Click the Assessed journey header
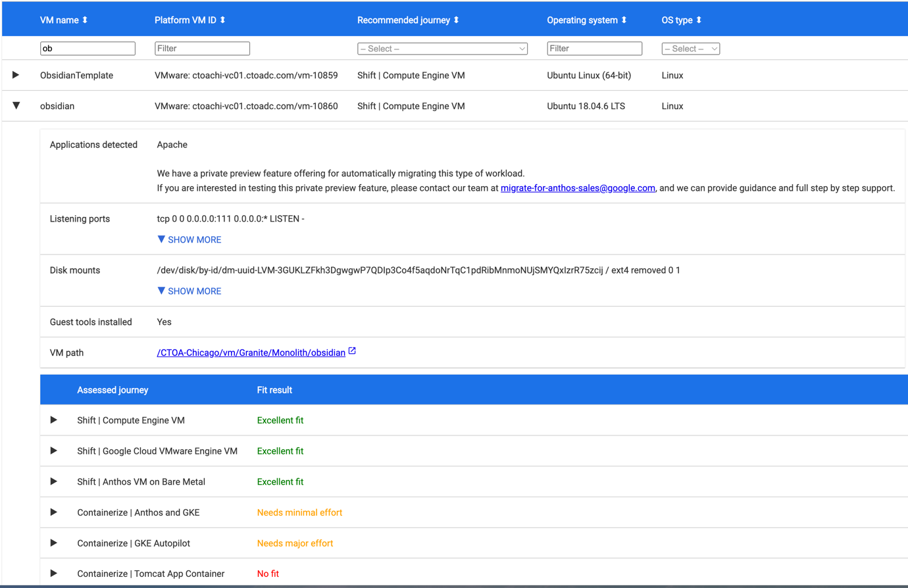The image size is (908, 588). tap(113, 390)
